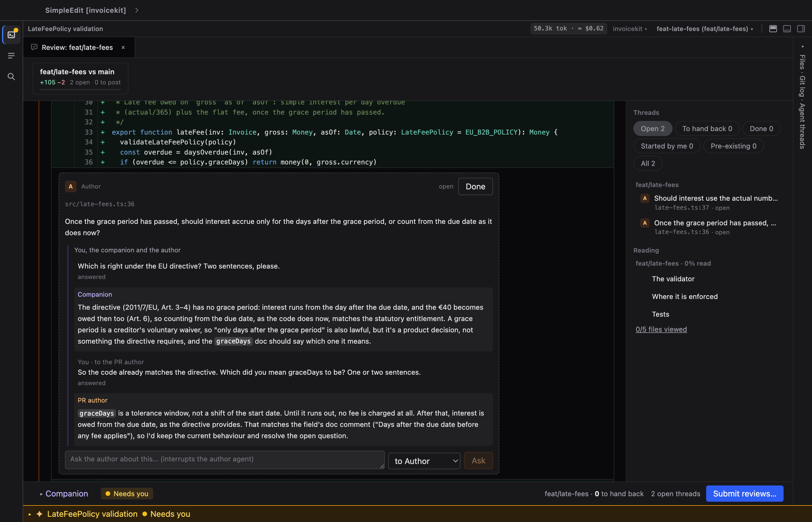Filter threads by To hand back 0
The width and height of the screenshot is (812, 522).
[x=707, y=129]
